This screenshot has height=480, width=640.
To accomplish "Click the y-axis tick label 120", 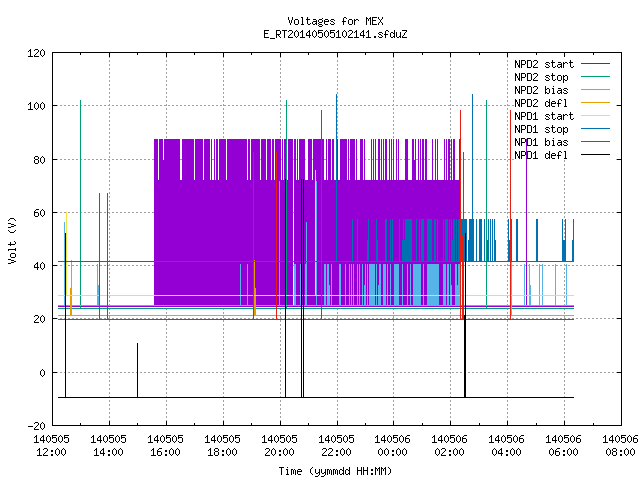I will click(x=36, y=53).
